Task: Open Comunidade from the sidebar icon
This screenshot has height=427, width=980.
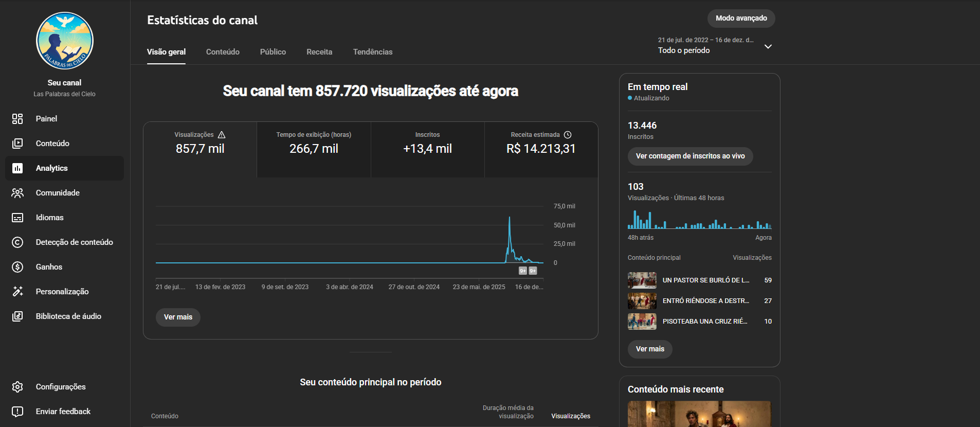Action: (17, 193)
